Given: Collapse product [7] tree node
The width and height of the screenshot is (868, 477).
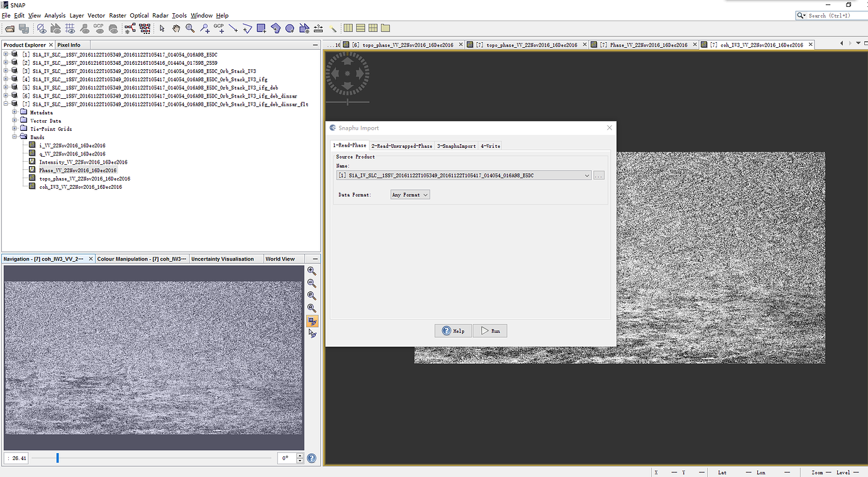Looking at the screenshot, I should pos(6,104).
